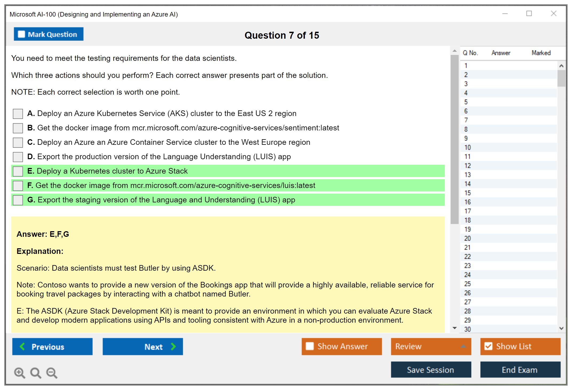Select question 12 in the list

[x=468, y=166]
